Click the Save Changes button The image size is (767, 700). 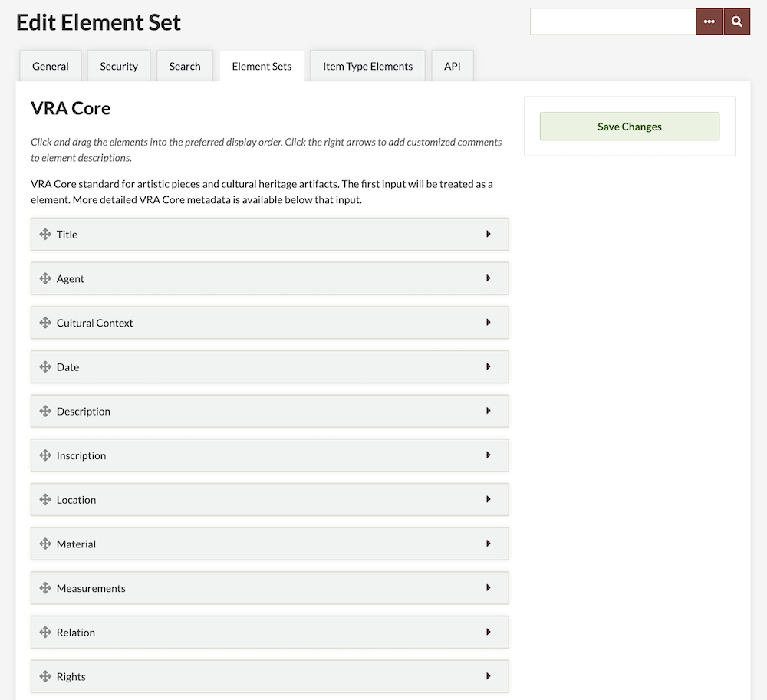[629, 126]
